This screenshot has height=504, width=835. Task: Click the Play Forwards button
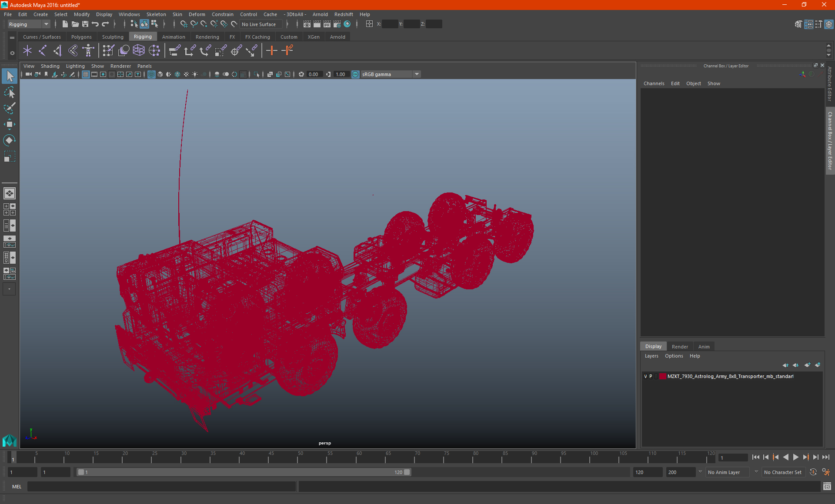pyautogui.click(x=796, y=457)
